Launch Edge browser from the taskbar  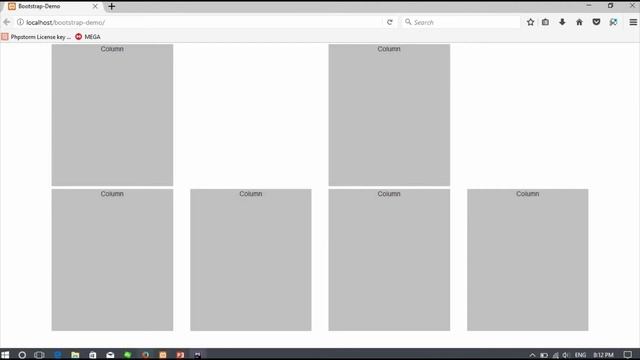(58, 355)
